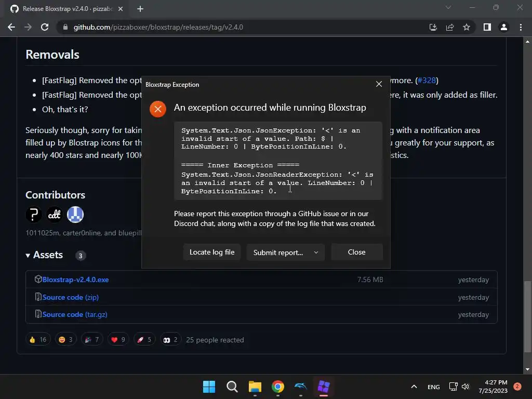The image size is (532, 399).
Task: Close the Bloxstrap Exception dialog with the Close button
Action: (x=356, y=252)
